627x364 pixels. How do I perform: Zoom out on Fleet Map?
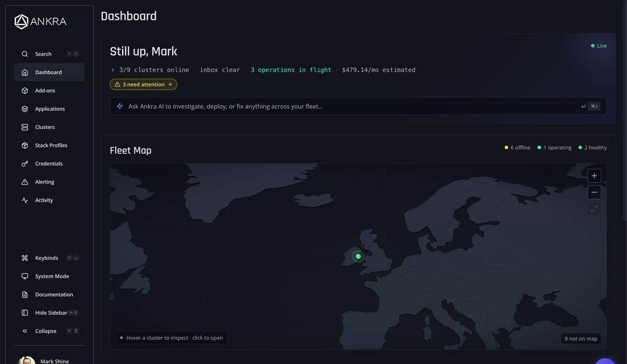pyautogui.click(x=594, y=193)
